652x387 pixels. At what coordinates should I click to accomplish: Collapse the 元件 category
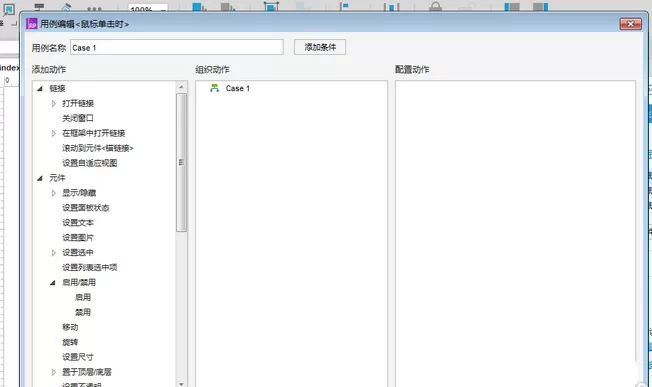click(x=40, y=178)
